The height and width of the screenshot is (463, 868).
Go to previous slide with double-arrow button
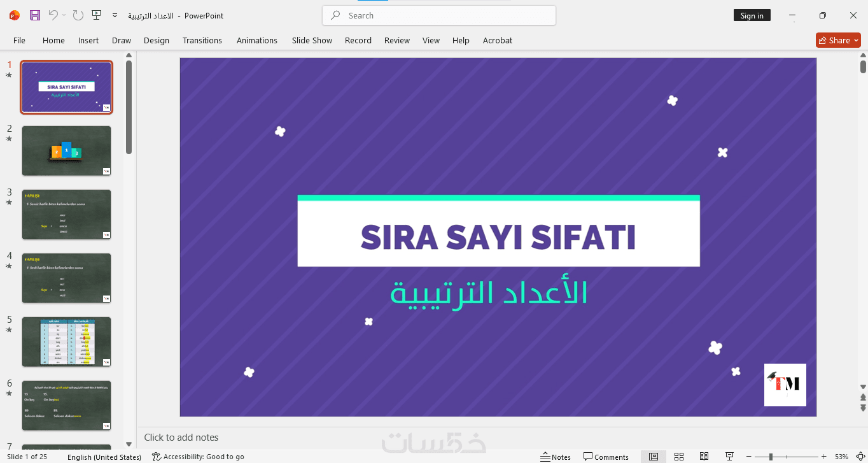point(863,397)
